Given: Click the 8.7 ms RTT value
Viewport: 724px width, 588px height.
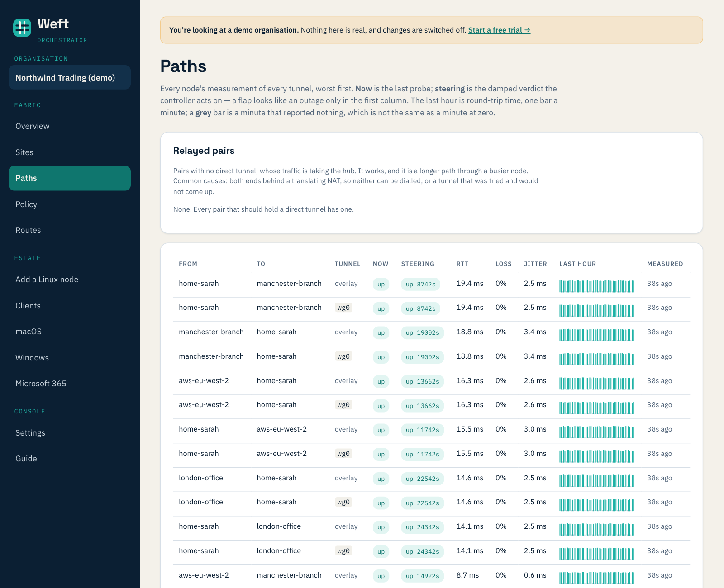Looking at the screenshot, I should [467, 575].
